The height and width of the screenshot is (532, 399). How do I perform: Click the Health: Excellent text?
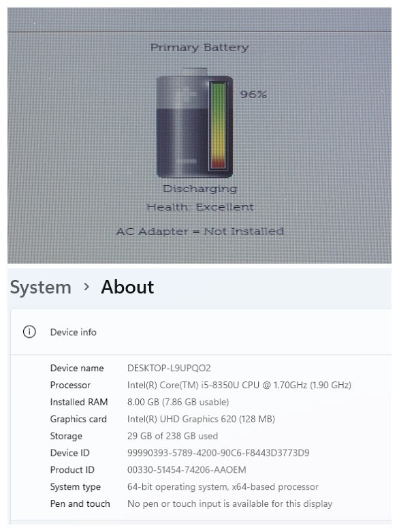[x=200, y=206]
